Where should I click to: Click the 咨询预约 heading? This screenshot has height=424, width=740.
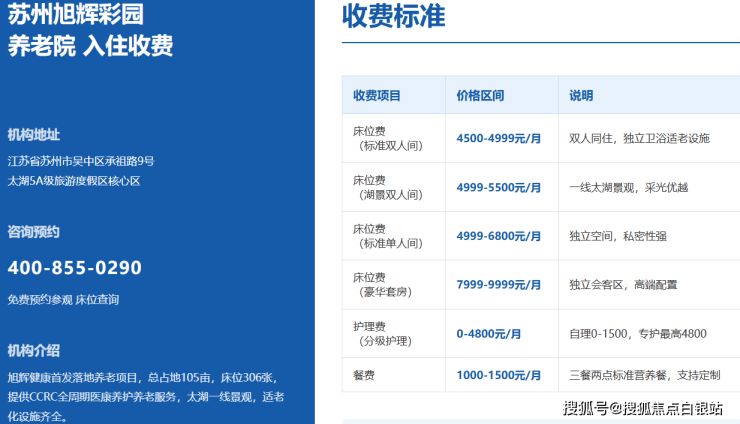[34, 232]
